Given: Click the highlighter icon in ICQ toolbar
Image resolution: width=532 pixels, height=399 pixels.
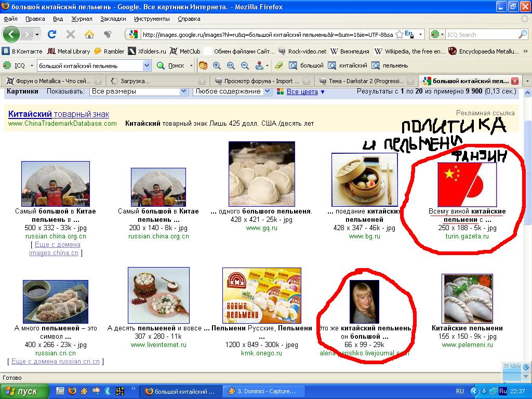Looking at the screenshot, I should 278,65.
